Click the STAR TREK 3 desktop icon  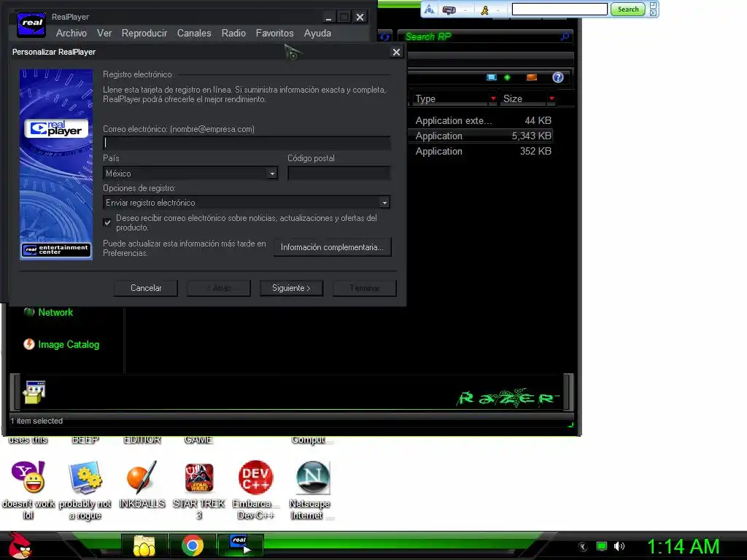(x=198, y=477)
